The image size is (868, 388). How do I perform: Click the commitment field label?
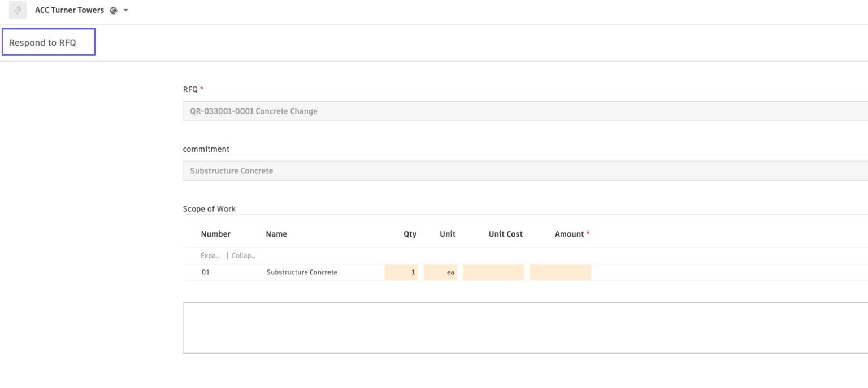[206, 149]
